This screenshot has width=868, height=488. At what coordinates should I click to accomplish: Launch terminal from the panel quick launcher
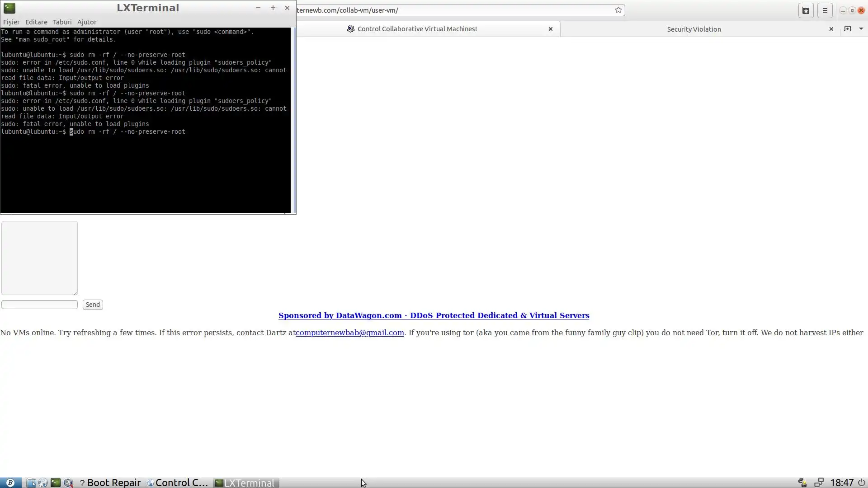[x=55, y=483]
